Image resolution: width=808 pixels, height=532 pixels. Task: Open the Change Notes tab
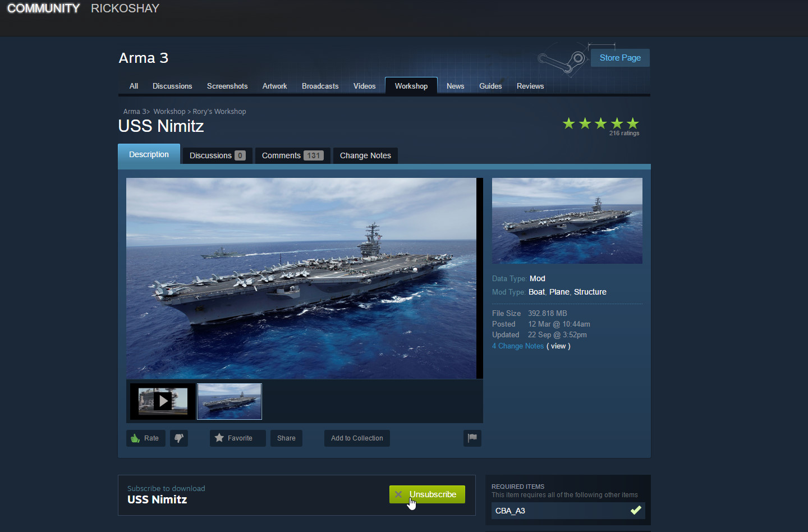tap(365, 155)
